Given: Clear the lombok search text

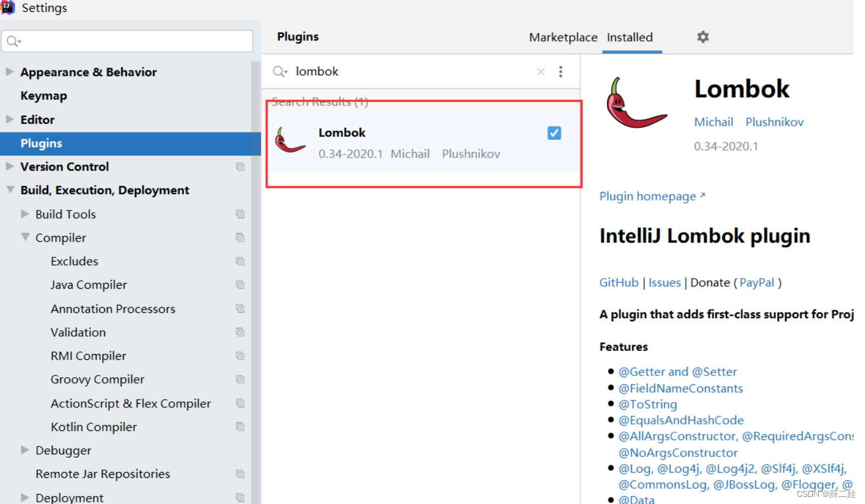Looking at the screenshot, I should pyautogui.click(x=541, y=72).
